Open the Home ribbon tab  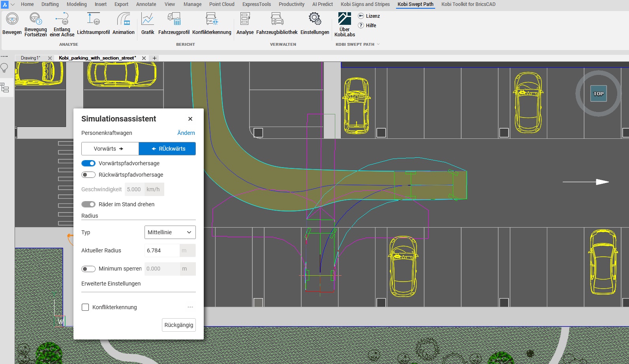click(x=27, y=4)
